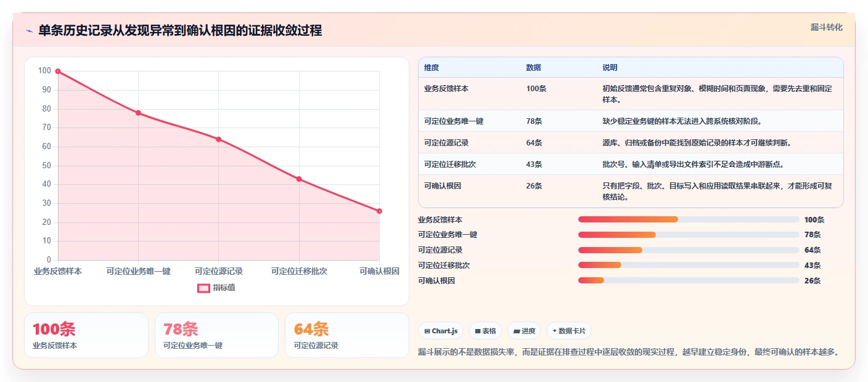868x382 pixels.
Task: Click the description starting 批次号、输入清单
Action: point(693,164)
